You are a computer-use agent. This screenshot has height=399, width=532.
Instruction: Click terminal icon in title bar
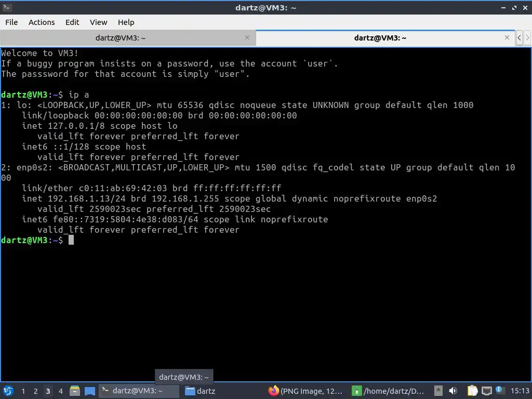[7, 7]
